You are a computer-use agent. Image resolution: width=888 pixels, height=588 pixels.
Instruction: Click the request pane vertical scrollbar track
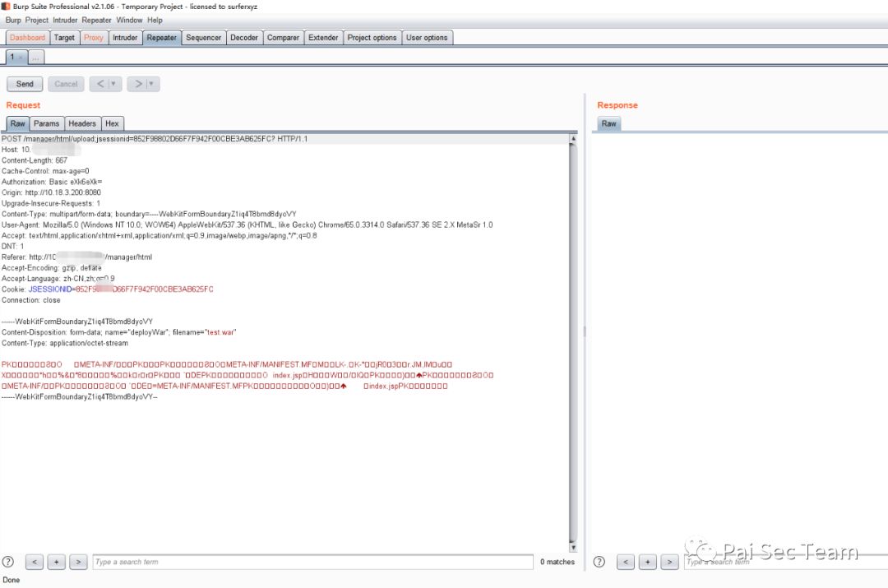click(x=573, y=343)
